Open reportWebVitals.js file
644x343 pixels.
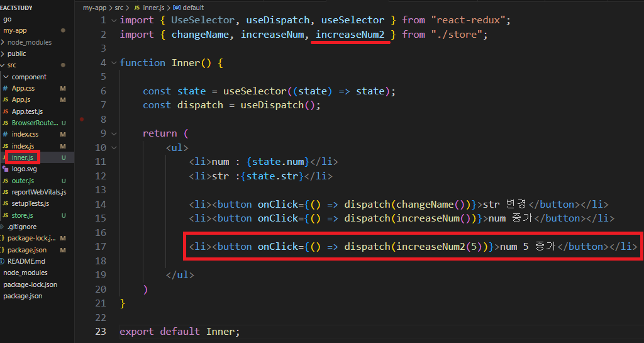click(x=39, y=192)
